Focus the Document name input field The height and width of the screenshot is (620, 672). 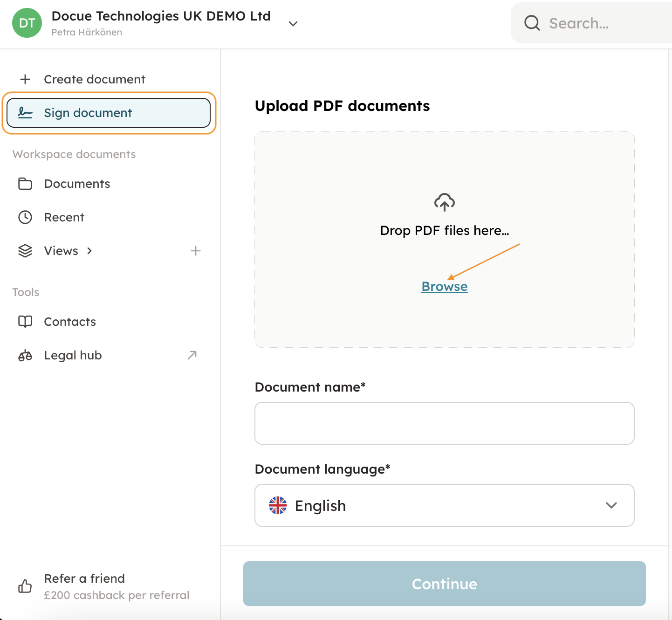pyautogui.click(x=444, y=423)
